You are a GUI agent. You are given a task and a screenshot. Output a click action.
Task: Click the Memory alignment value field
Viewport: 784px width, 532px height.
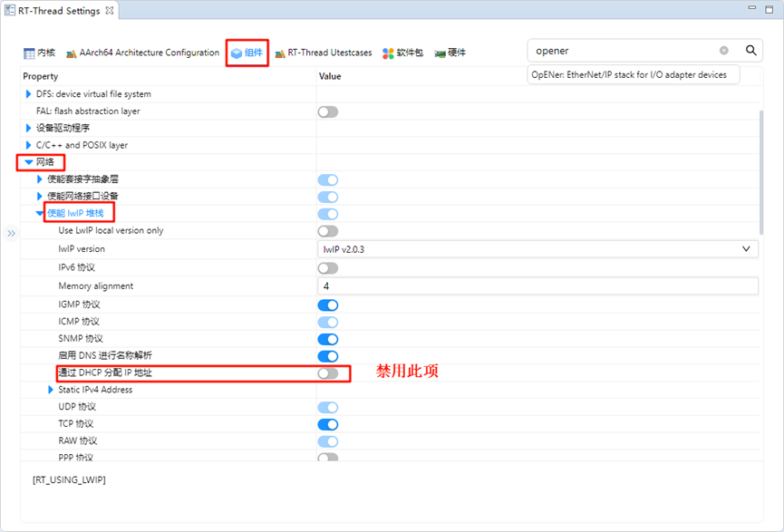tap(538, 286)
